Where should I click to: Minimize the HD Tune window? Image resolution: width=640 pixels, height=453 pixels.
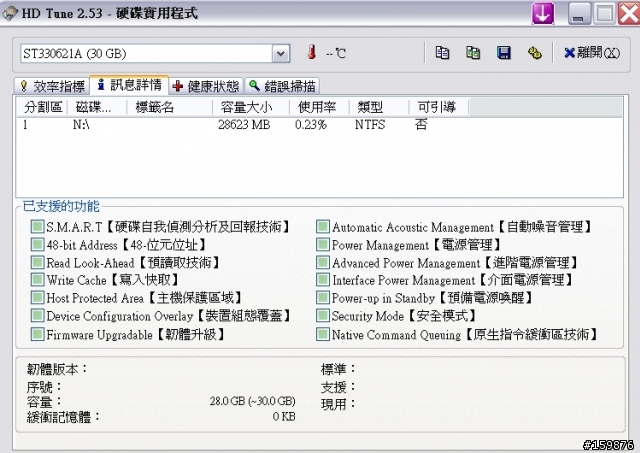(579, 14)
